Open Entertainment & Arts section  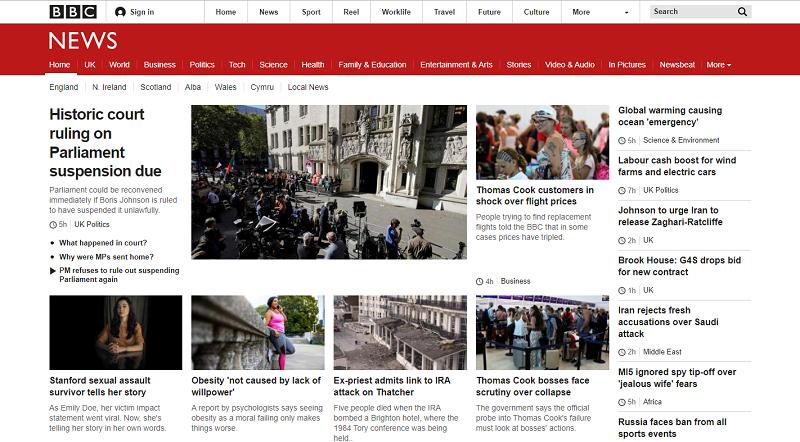pyautogui.click(x=457, y=65)
